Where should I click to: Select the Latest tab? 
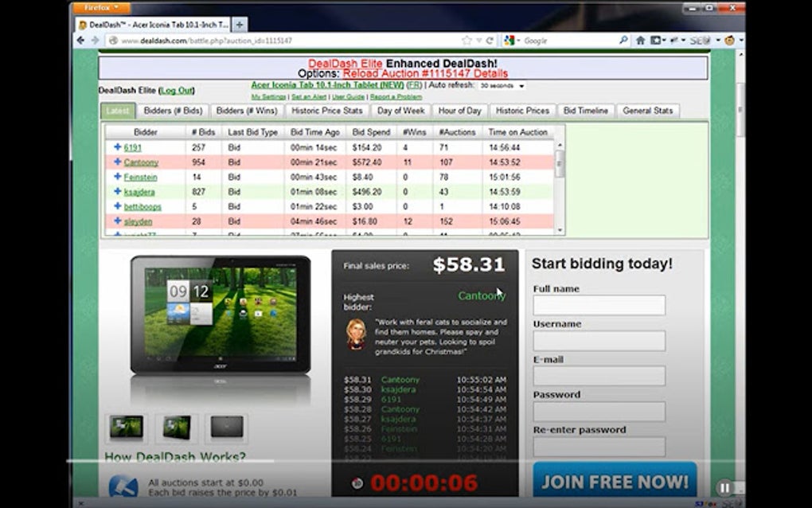[118, 111]
